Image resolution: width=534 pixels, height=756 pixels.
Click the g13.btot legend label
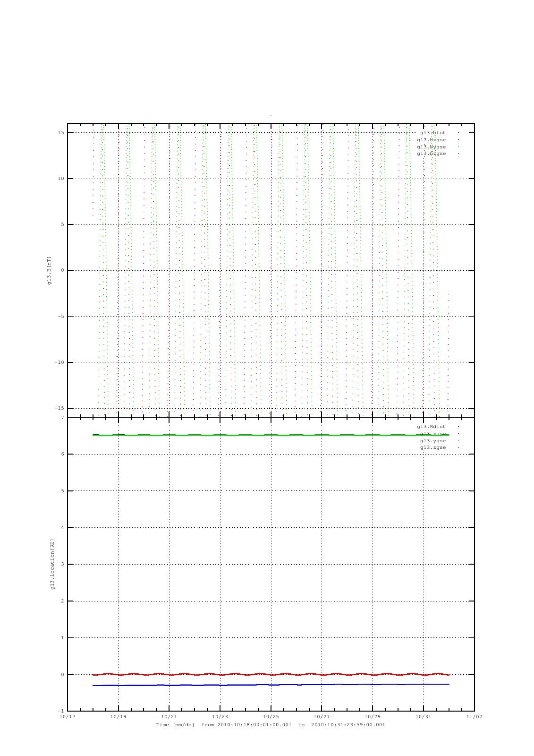pos(432,133)
